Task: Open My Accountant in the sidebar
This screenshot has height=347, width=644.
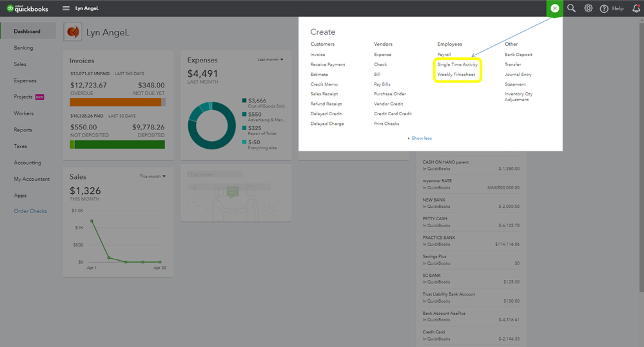Action: [32, 179]
